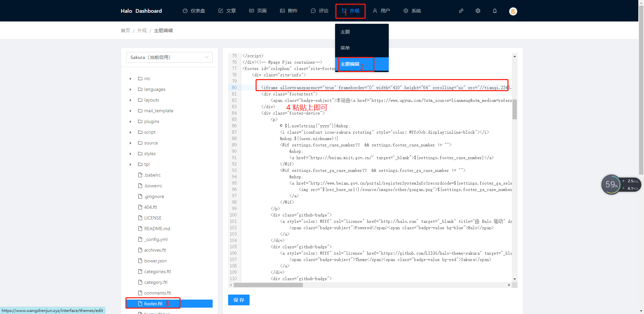Open the 页面 pages menu
The width and height of the screenshot is (644, 314).
tap(258, 11)
